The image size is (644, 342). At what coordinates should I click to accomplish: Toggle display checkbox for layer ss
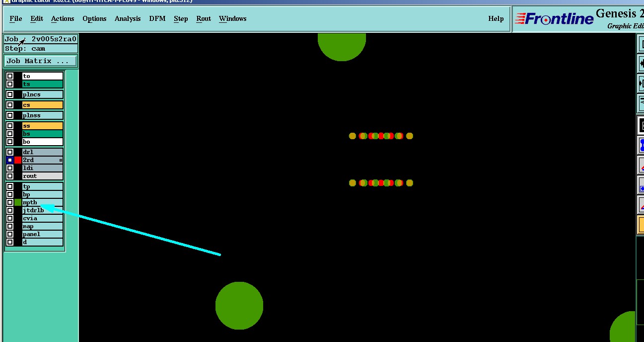click(x=10, y=126)
